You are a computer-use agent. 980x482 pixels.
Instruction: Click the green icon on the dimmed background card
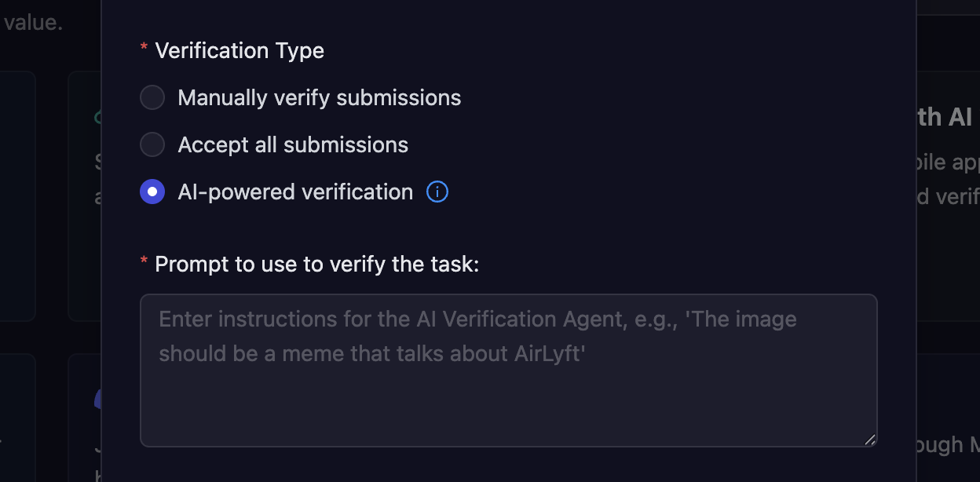(x=97, y=118)
